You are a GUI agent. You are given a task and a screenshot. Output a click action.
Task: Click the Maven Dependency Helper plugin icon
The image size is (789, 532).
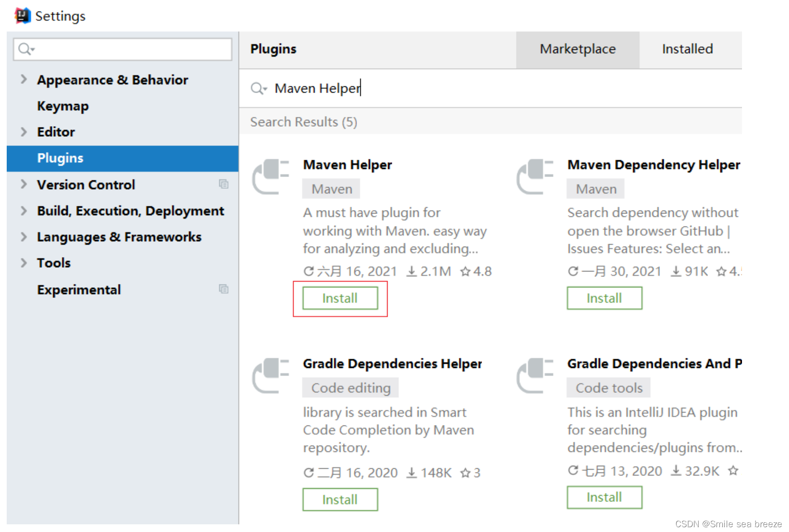point(535,177)
